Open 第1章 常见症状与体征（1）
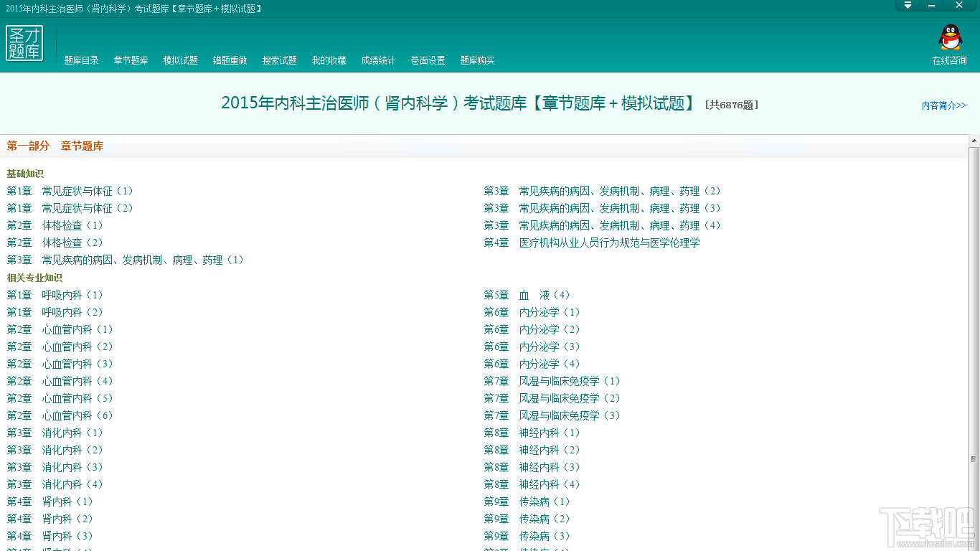Screen dimensions: 980x551 click(70, 191)
